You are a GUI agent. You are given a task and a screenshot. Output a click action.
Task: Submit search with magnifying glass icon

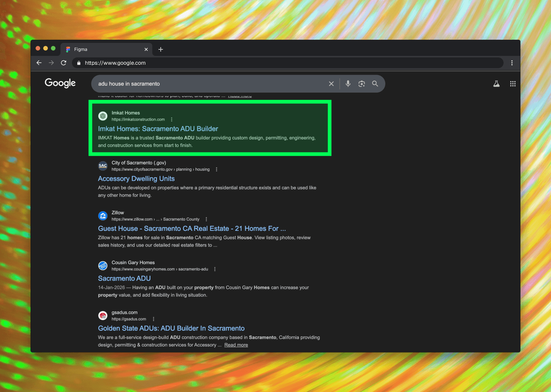click(375, 83)
